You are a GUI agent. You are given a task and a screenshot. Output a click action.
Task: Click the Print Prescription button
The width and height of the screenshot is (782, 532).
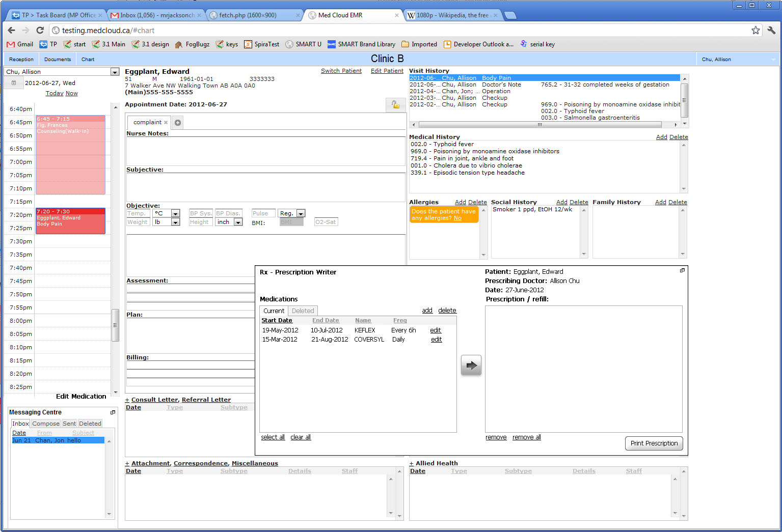[654, 443]
